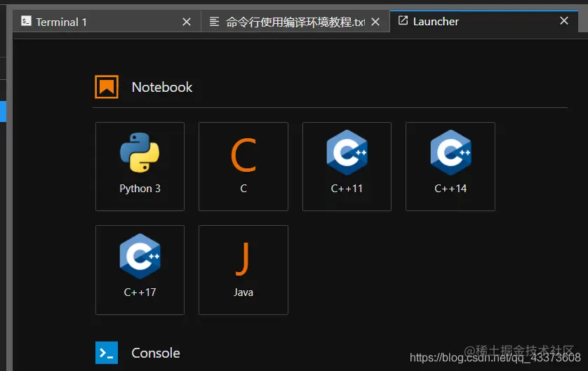Launch a Python 3 notebook
The width and height of the screenshot is (588, 371).
(x=140, y=166)
